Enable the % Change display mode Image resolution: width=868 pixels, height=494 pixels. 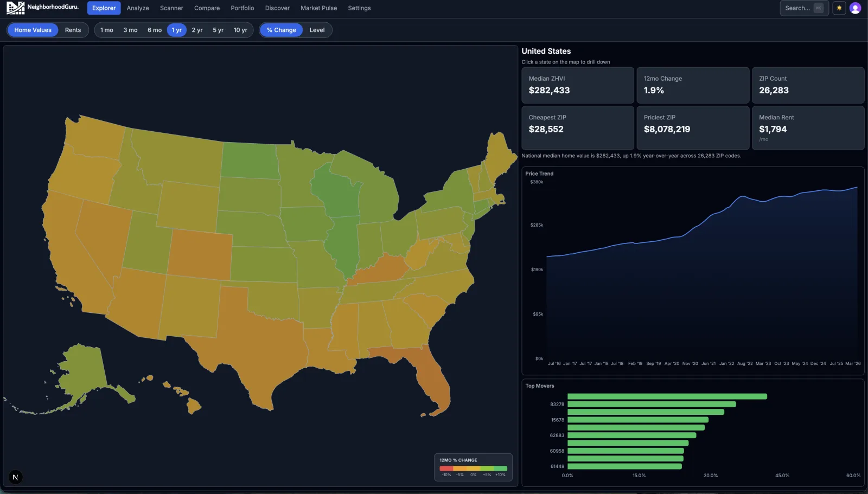pos(281,30)
